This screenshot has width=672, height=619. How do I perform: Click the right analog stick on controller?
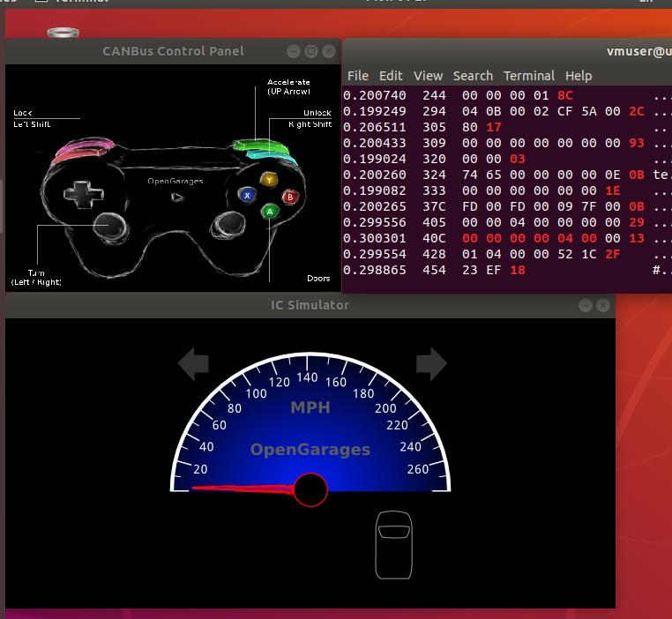(x=229, y=225)
